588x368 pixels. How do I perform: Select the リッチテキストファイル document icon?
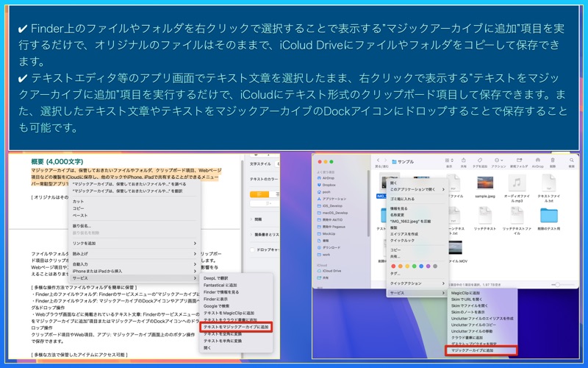click(517, 215)
